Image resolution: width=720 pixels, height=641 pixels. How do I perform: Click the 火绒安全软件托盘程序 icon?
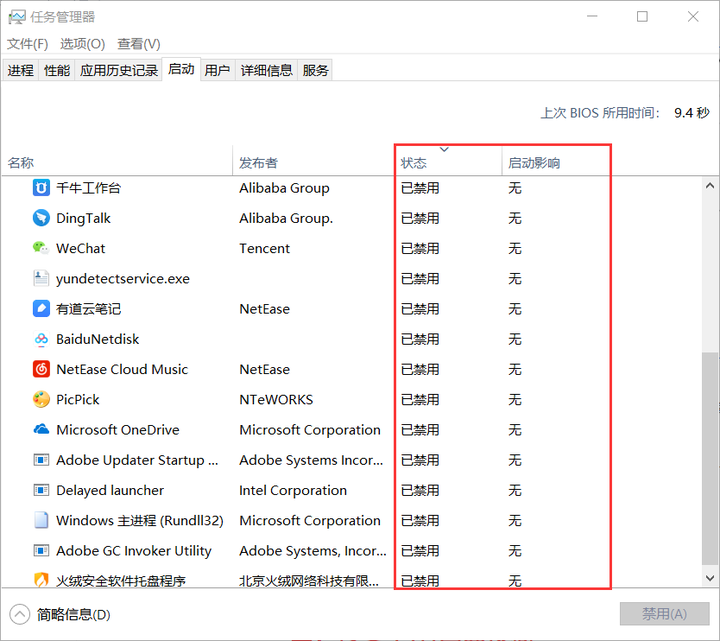[41, 580]
